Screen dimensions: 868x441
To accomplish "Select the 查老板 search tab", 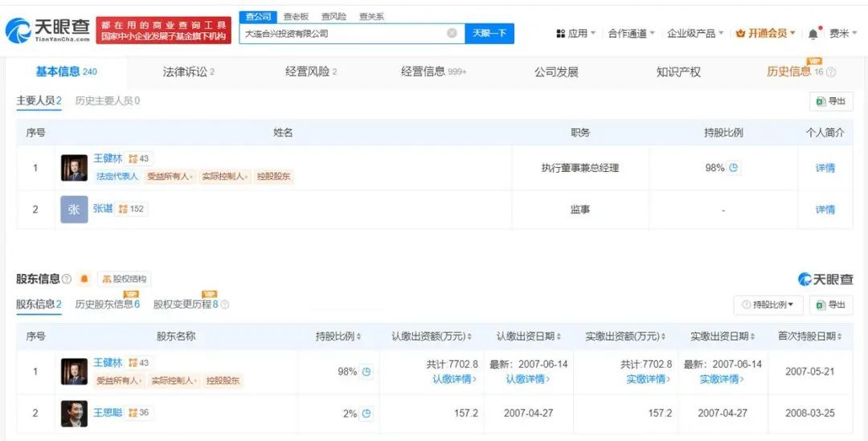I will tap(296, 16).
